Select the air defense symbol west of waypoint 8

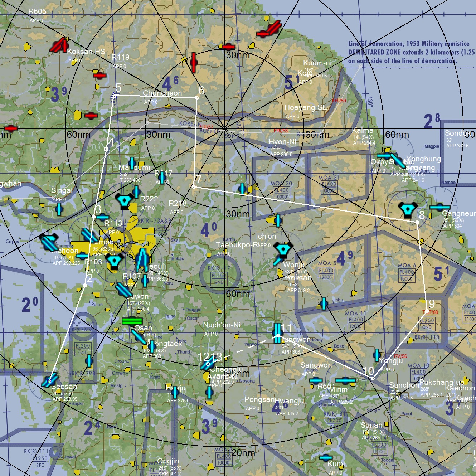coord(408,210)
